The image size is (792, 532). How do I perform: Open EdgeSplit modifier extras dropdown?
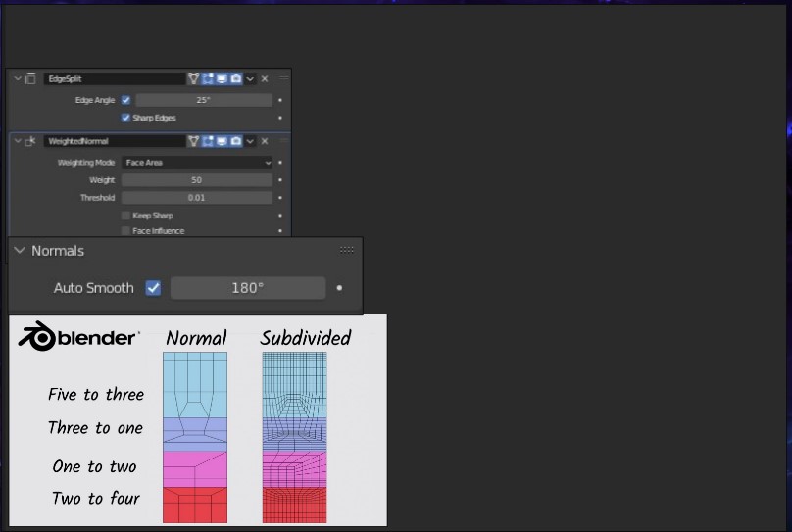[x=250, y=78]
